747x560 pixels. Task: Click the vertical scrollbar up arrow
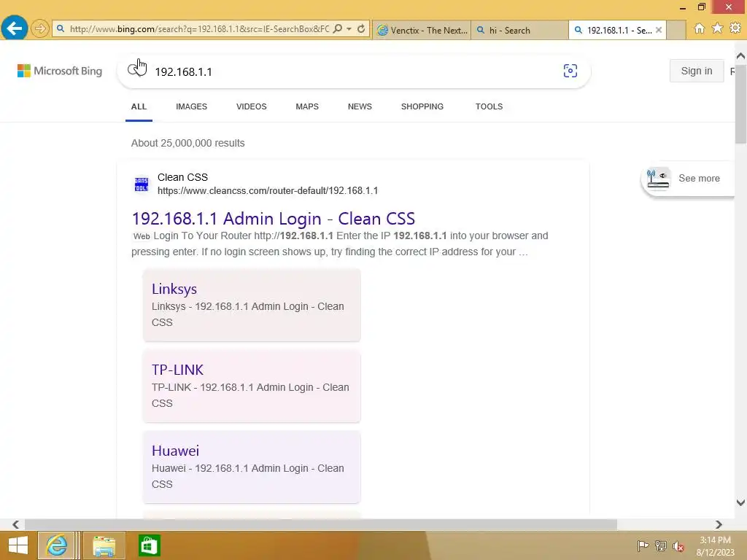point(740,56)
